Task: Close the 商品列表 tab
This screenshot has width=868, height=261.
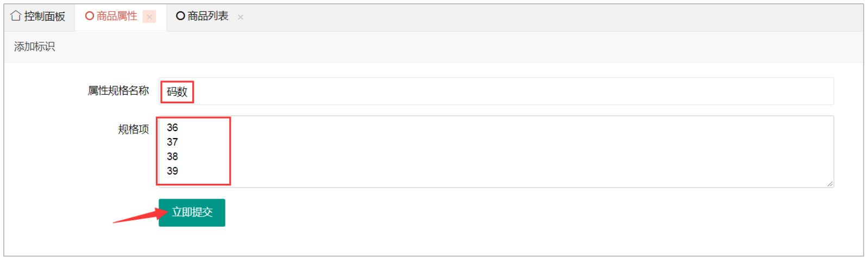Action: tap(241, 17)
